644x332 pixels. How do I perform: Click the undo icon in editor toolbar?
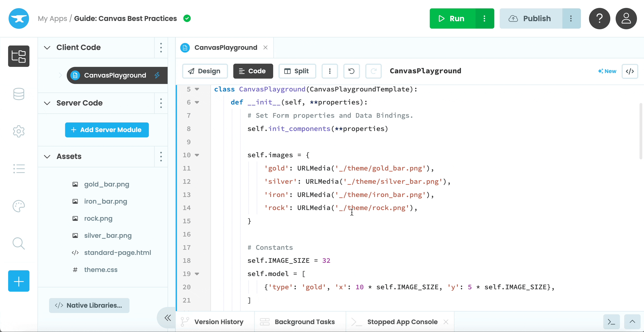click(351, 71)
